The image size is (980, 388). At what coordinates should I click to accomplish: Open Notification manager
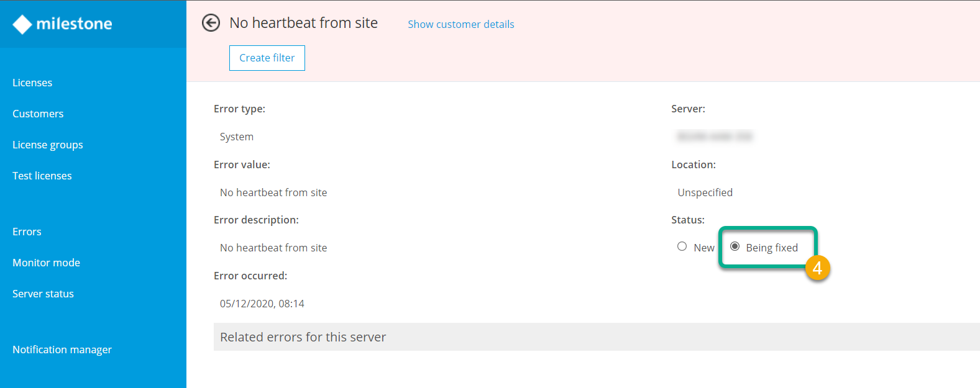pyautogui.click(x=62, y=350)
